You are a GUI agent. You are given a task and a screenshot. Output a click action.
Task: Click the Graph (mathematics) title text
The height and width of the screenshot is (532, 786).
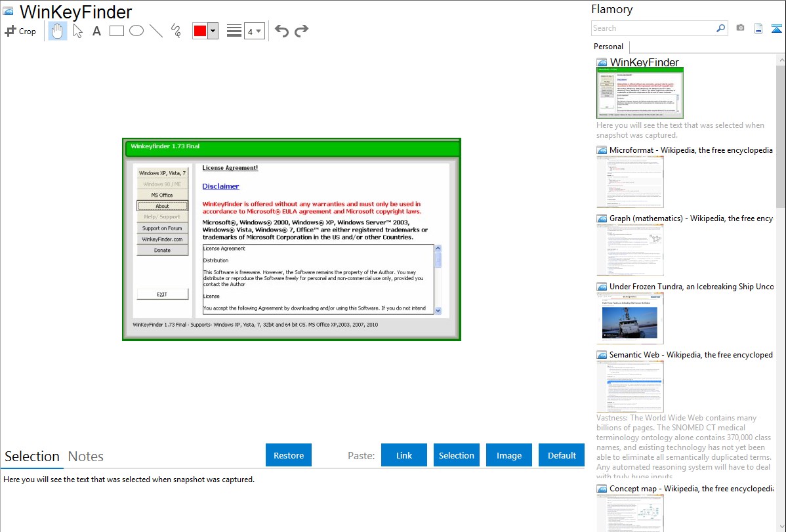point(691,218)
